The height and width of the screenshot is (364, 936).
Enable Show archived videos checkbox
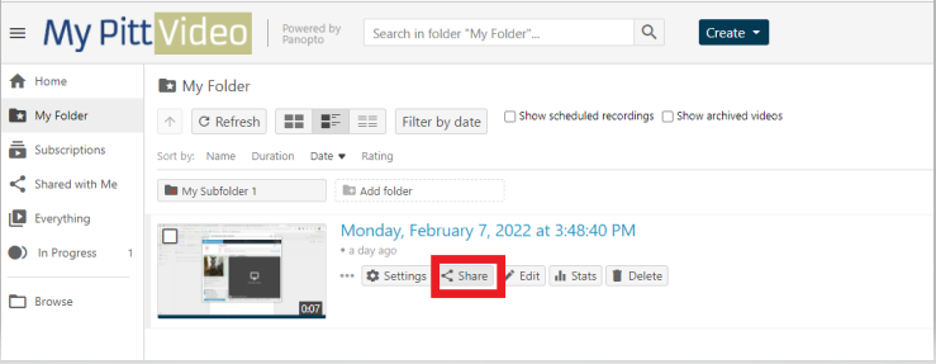click(x=668, y=116)
